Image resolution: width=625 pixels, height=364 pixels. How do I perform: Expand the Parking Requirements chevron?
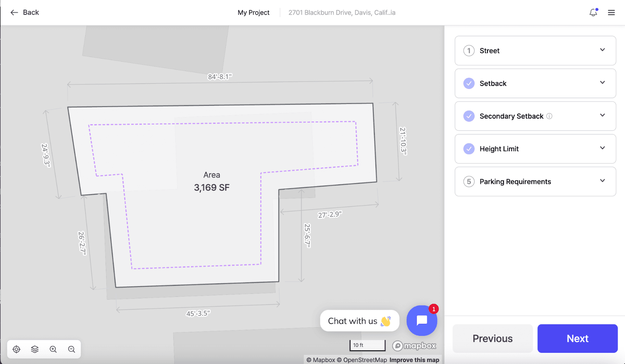coord(602,181)
